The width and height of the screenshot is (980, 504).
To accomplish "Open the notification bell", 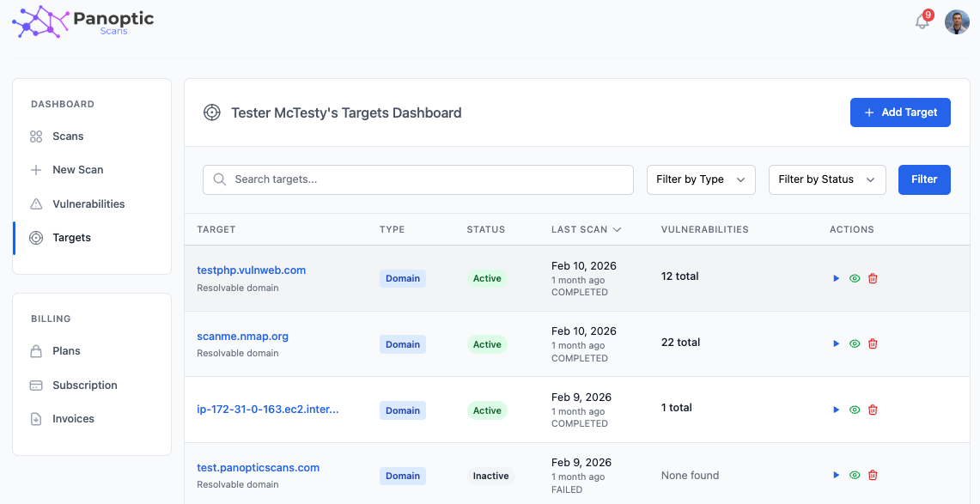I will point(922,21).
